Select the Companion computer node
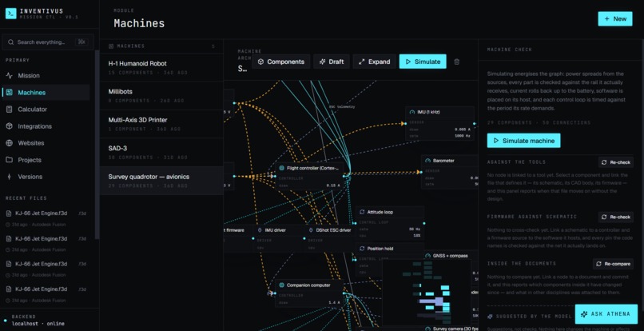644x331 pixels. (x=309, y=293)
